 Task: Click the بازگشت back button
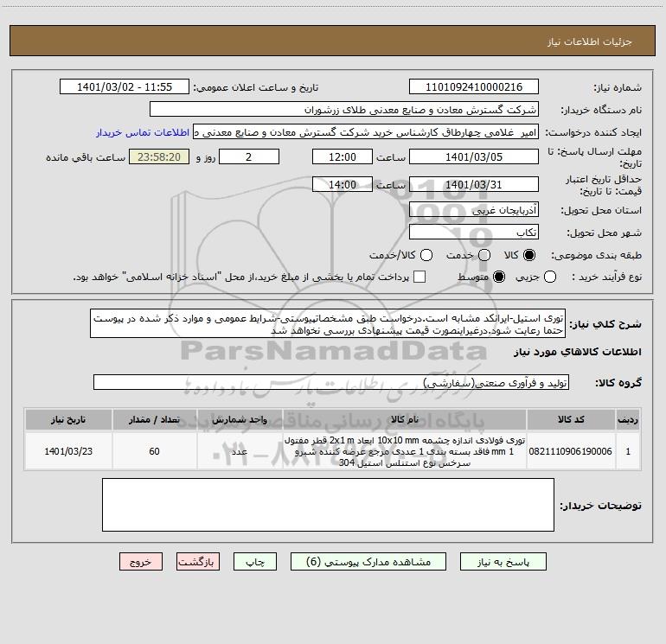pyautogui.click(x=198, y=562)
